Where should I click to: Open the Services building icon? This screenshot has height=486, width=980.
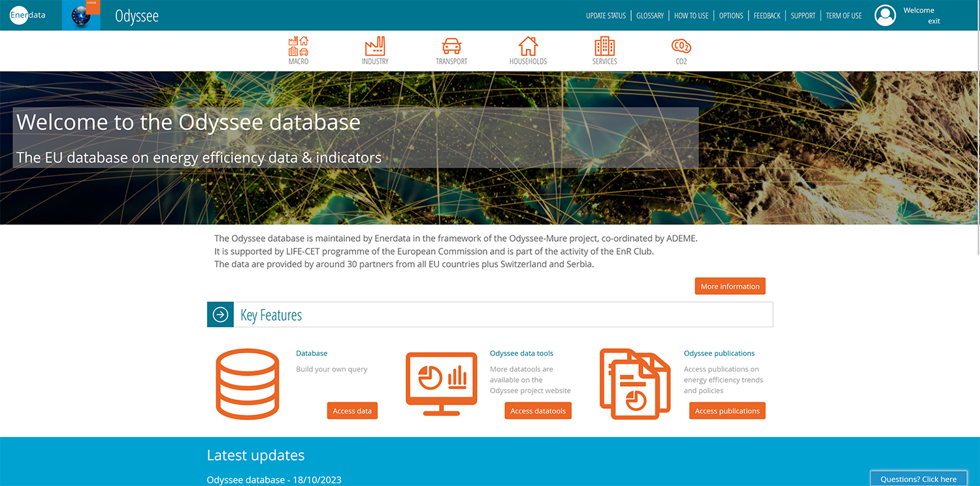(x=604, y=47)
